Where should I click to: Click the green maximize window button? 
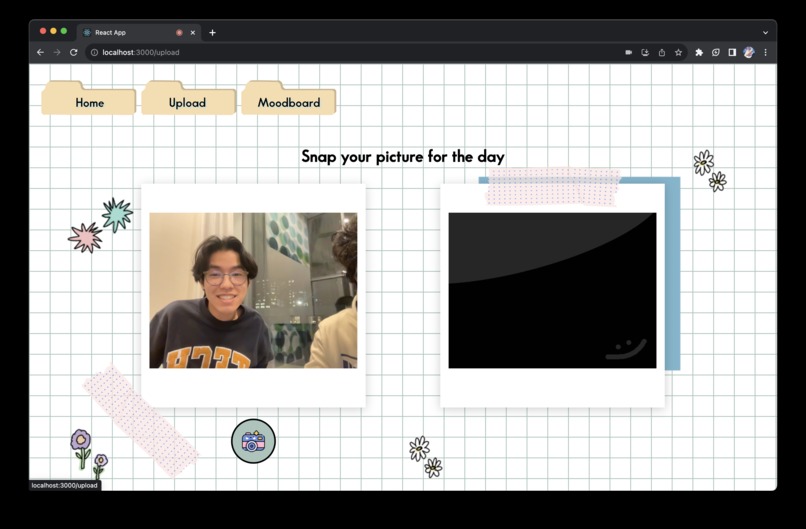(64, 31)
